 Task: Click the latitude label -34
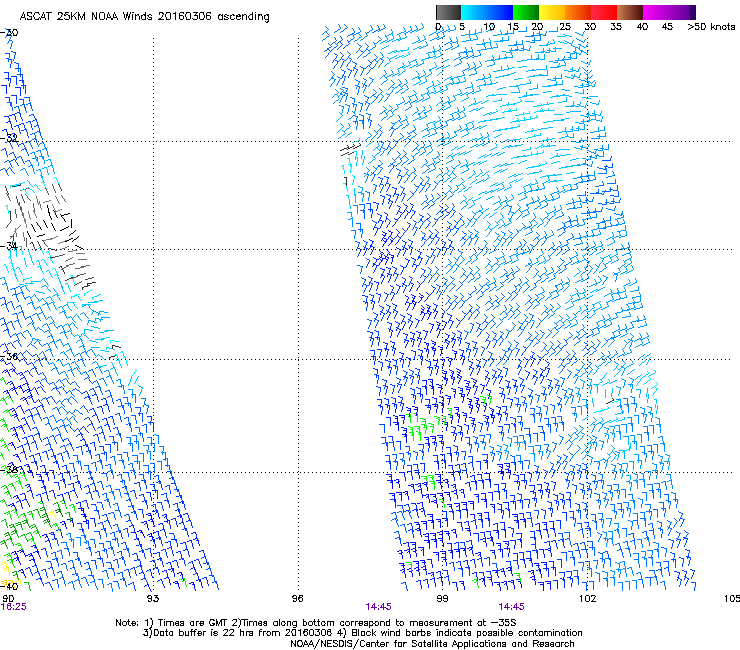9,246
